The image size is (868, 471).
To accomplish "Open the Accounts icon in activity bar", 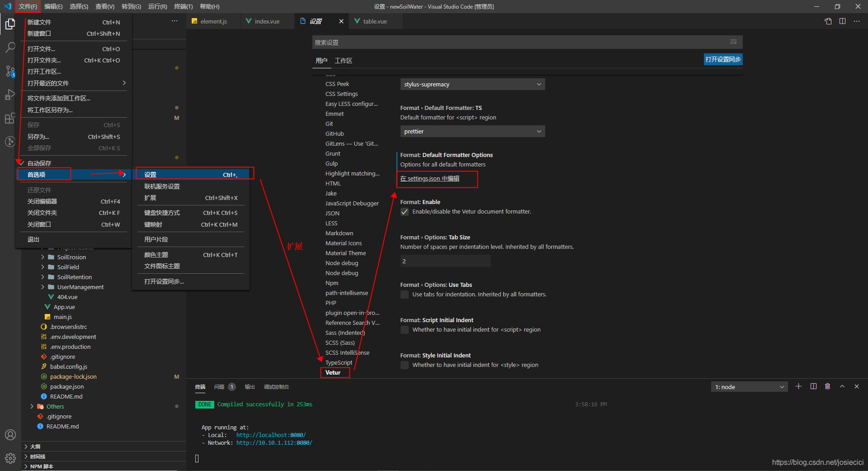I will [x=10, y=435].
